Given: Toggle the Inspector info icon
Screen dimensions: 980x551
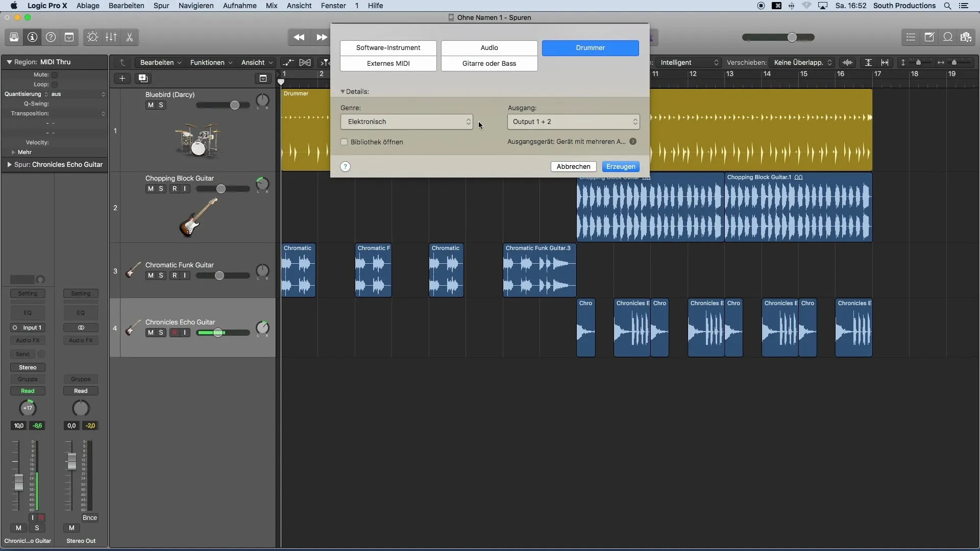Looking at the screenshot, I should click(32, 37).
